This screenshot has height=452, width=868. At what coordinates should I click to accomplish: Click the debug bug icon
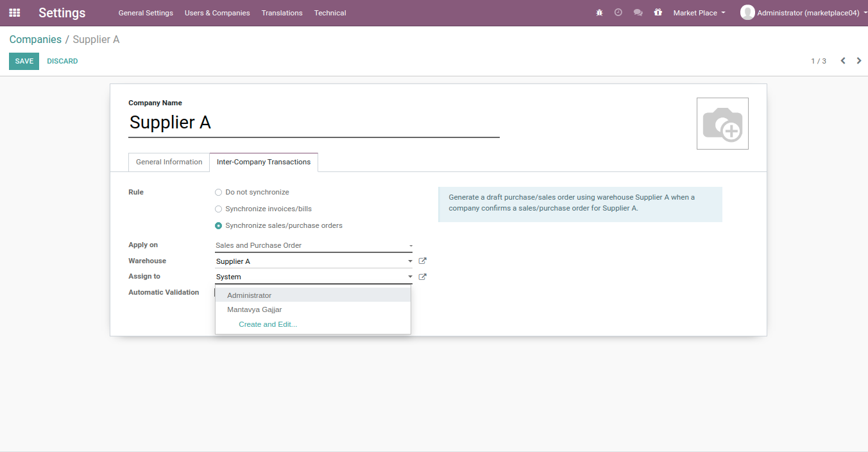(599, 13)
